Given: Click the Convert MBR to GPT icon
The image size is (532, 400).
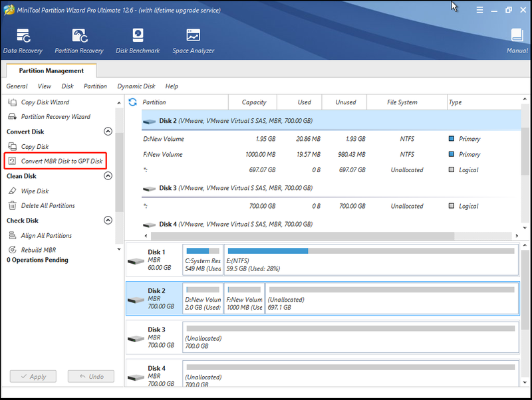Looking at the screenshot, I should (x=12, y=161).
